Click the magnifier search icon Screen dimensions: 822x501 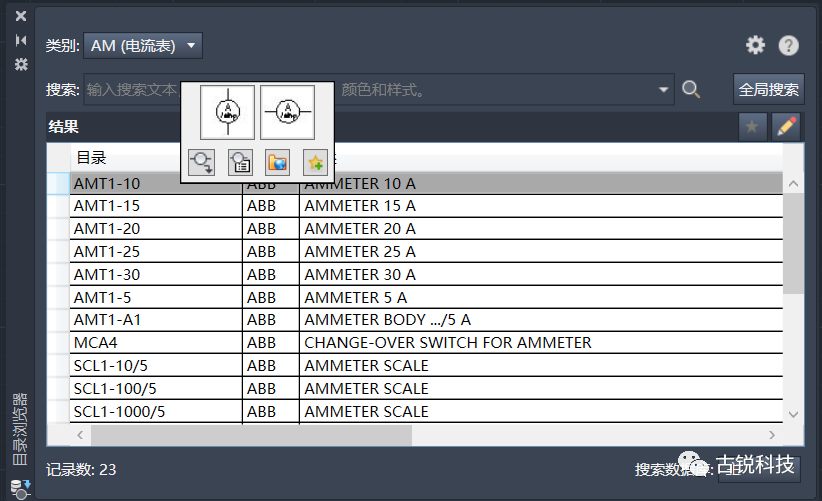pyautogui.click(x=691, y=90)
